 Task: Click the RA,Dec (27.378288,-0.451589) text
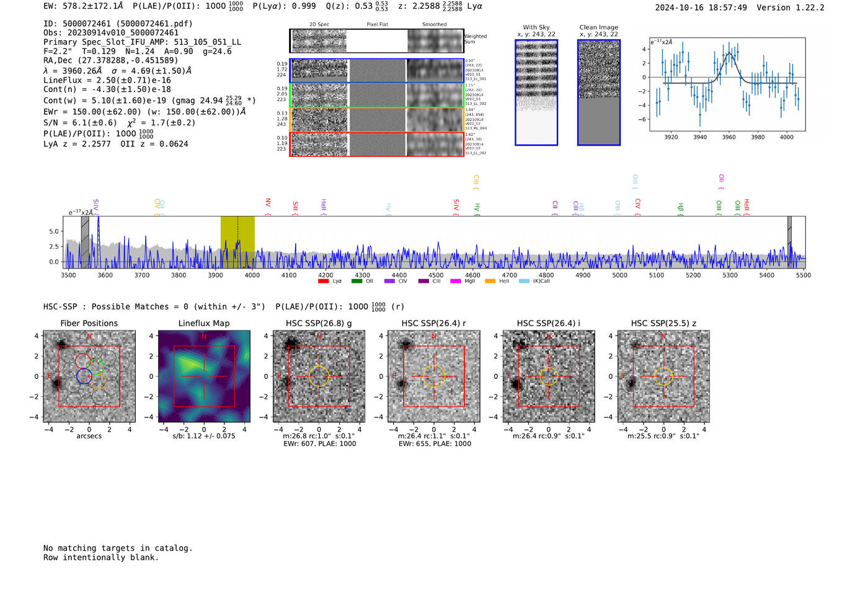(x=110, y=60)
